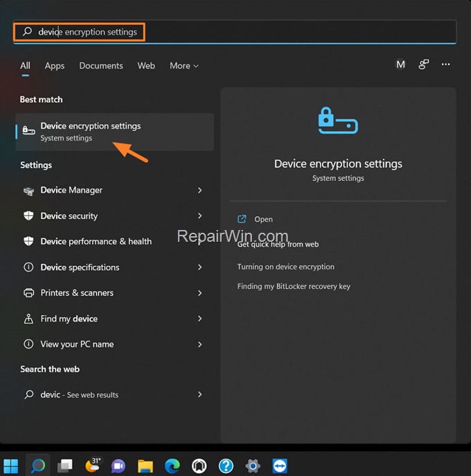The image size is (471, 476).
Task: Open Device security result
Action: click(115, 216)
